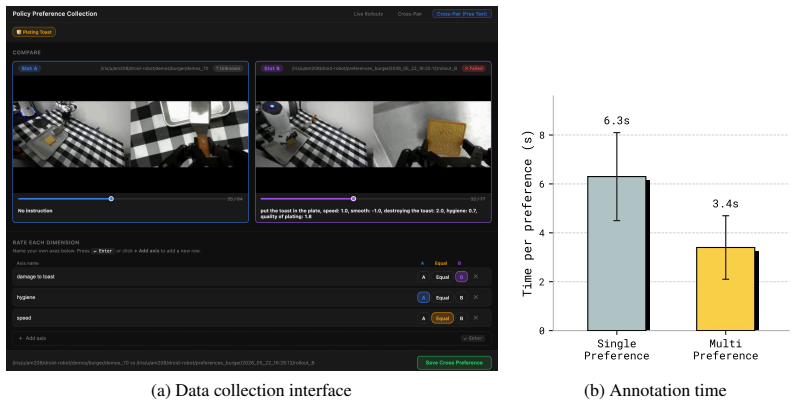The height and width of the screenshot is (405, 796).
Task: Remove the speed axis row
Action: pyautogui.click(x=476, y=318)
